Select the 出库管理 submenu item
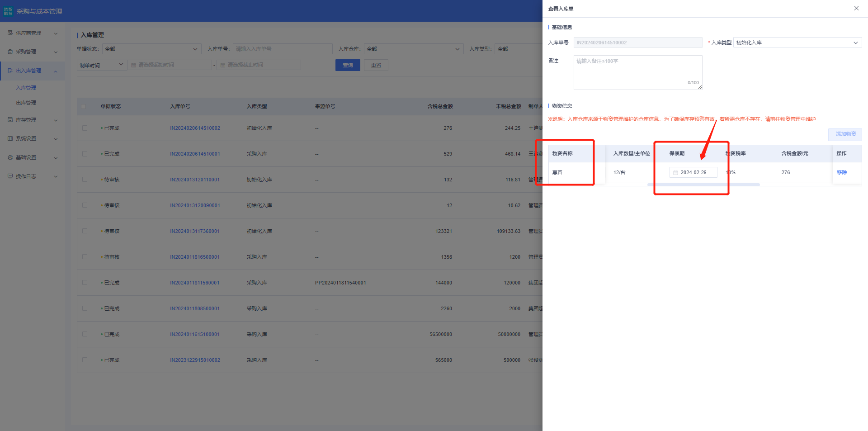868x431 pixels. click(26, 103)
